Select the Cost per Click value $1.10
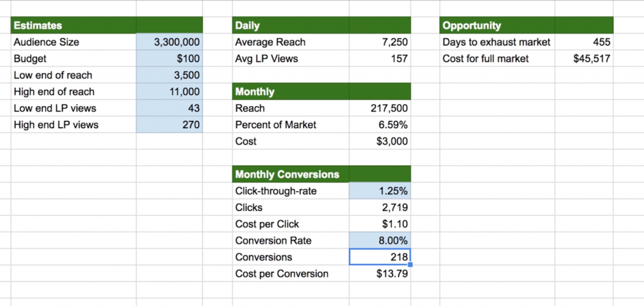 click(380, 224)
